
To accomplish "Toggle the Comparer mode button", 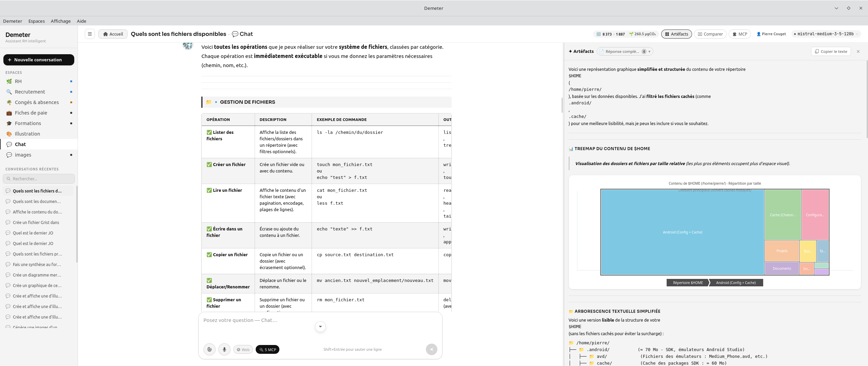I will tap(710, 34).
